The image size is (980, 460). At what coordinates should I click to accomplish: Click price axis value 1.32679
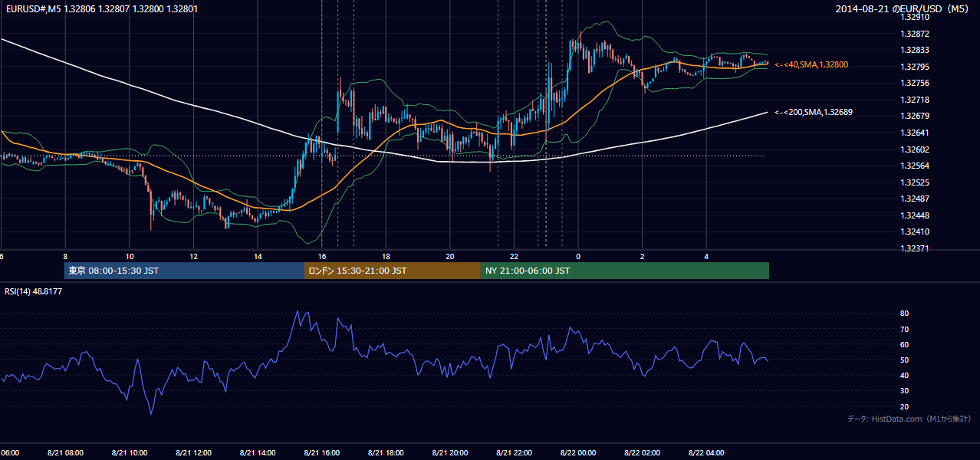point(916,116)
